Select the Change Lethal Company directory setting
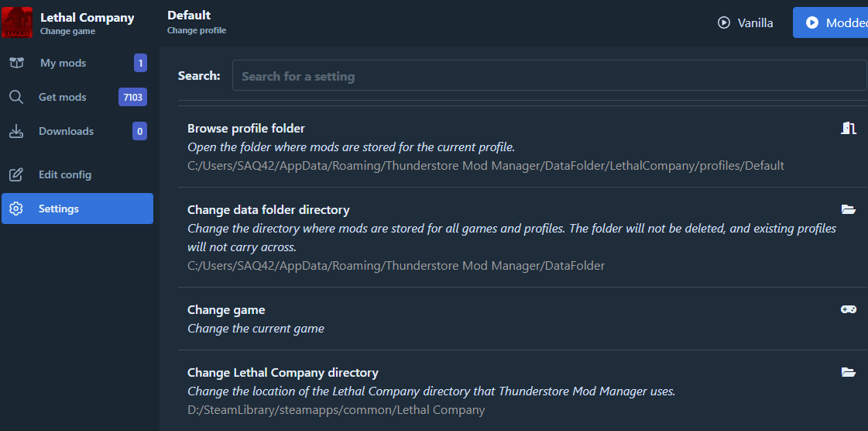The image size is (868, 431). pos(283,373)
